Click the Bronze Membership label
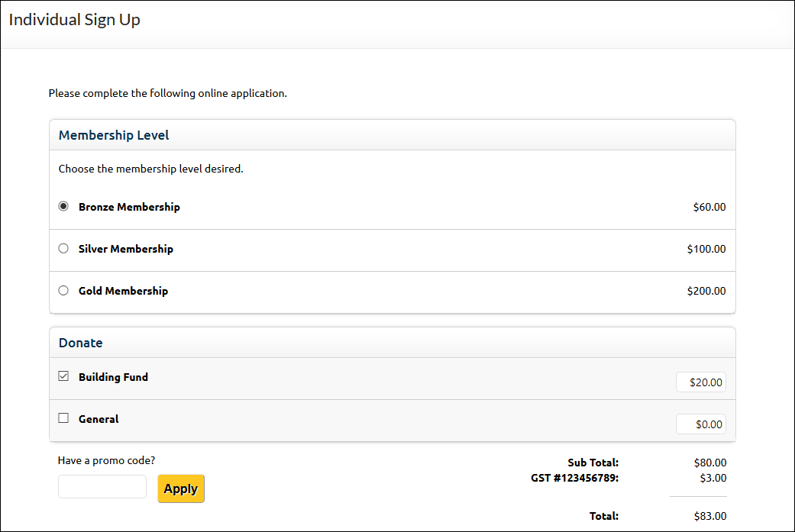This screenshot has height=532, width=795. tap(129, 207)
